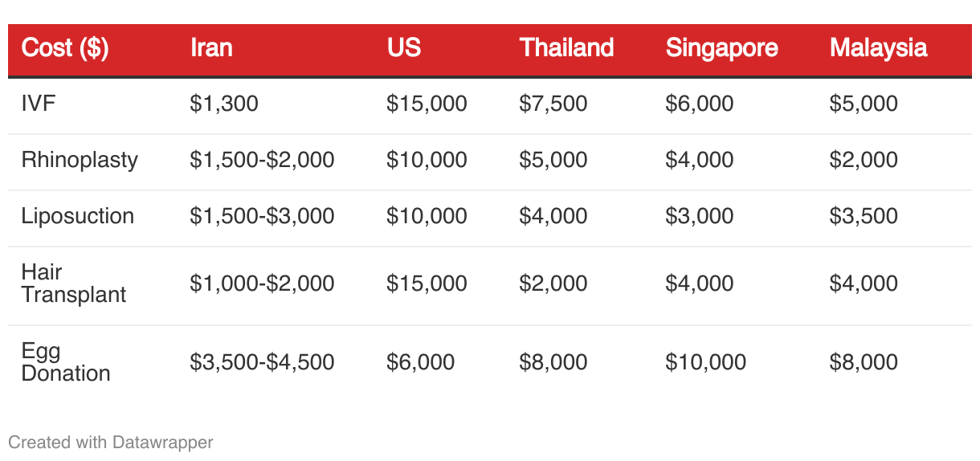Select Thailand's $2,000 hair transplant cell
The width and height of the screenshot is (980, 461).
pyautogui.click(x=553, y=284)
